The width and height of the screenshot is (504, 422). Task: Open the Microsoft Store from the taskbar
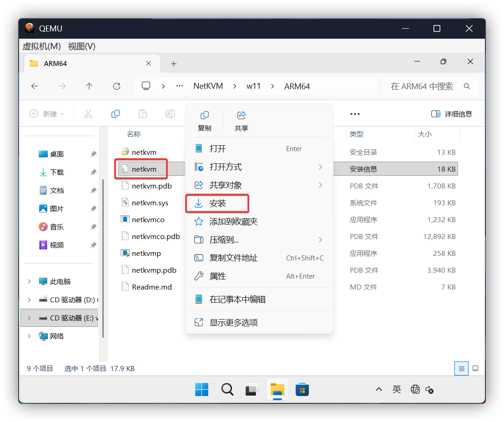[302, 389]
